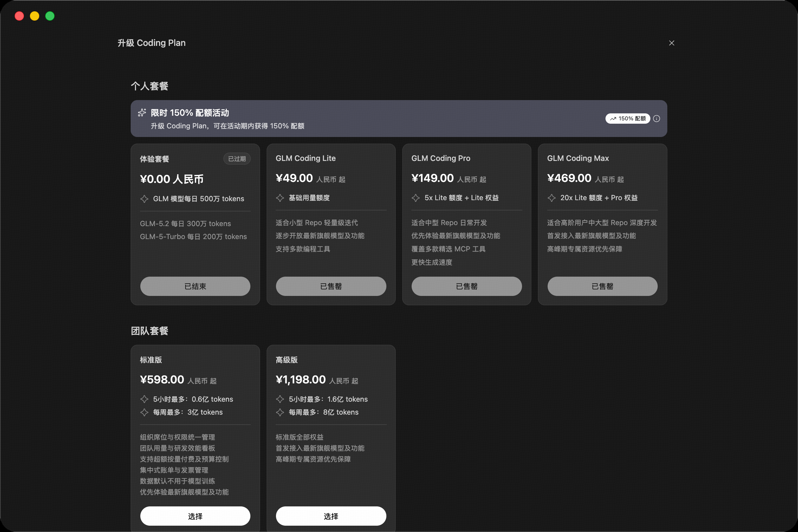Click star icon beside 20x Lite 额度
The height and width of the screenshot is (532, 798).
(x=552, y=198)
